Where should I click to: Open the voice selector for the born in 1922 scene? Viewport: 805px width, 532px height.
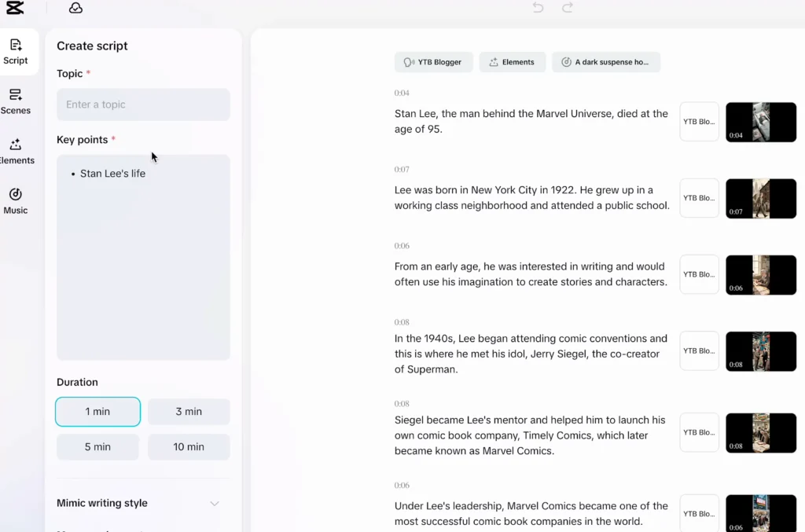pos(699,198)
